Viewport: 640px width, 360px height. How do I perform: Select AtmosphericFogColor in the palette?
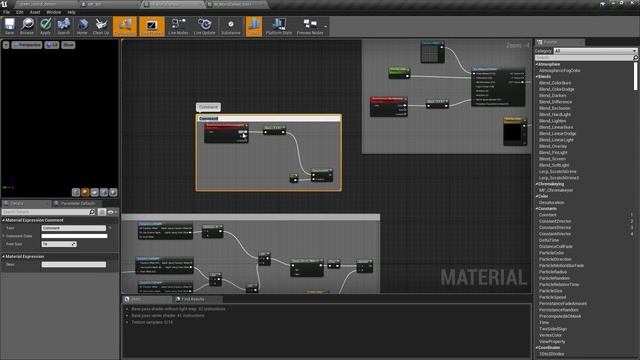point(559,70)
